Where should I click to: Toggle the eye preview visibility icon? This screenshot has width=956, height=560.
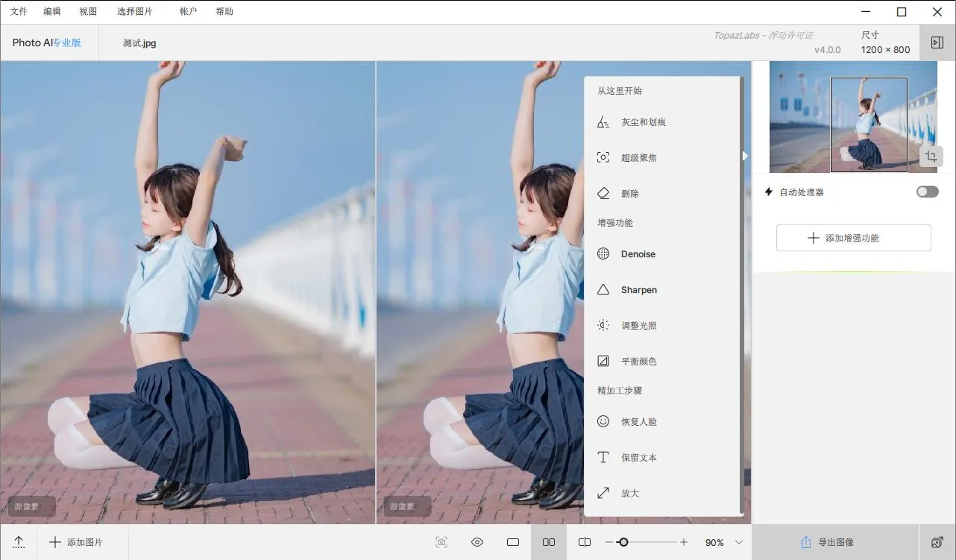coord(477,542)
